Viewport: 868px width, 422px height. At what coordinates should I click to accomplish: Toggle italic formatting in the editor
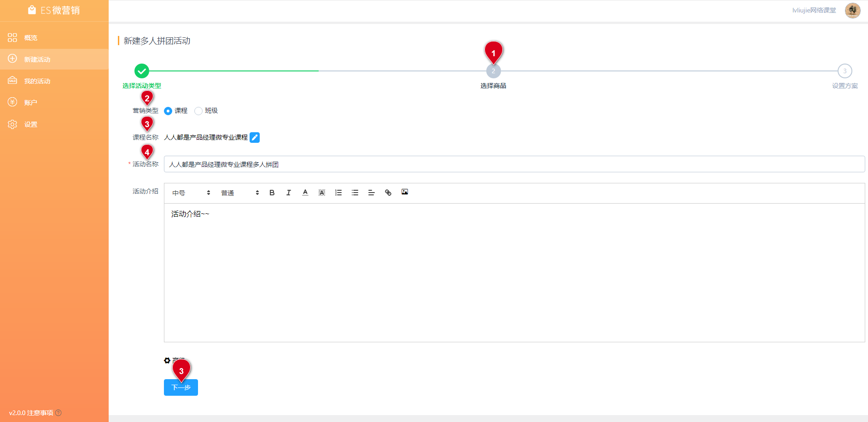click(x=289, y=193)
